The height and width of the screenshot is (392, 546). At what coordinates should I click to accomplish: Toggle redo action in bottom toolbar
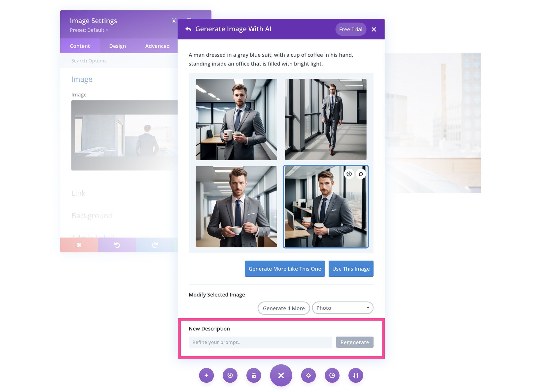tap(155, 245)
